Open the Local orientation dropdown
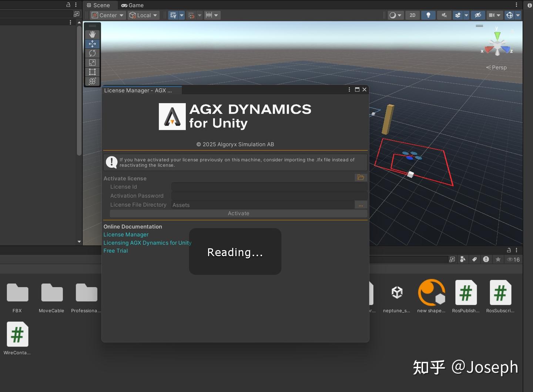 pyautogui.click(x=143, y=15)
